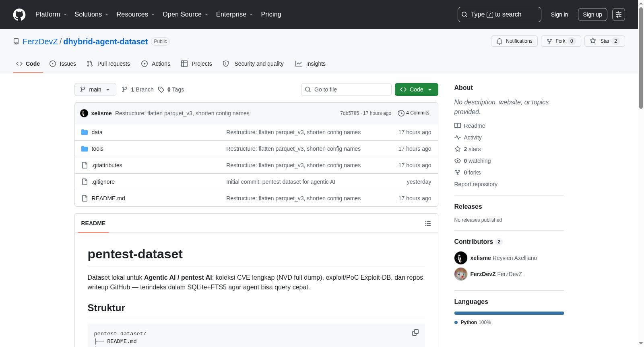This screenshot has width=644, height=347.
Task: Open xelisme contributor avatar
Action: pyautogui.click(x=461, y=258)
